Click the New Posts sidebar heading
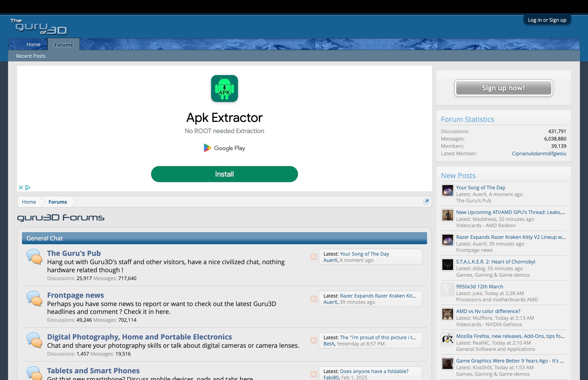588x380 pixels. pyautogui.click(x=458, y=175)
